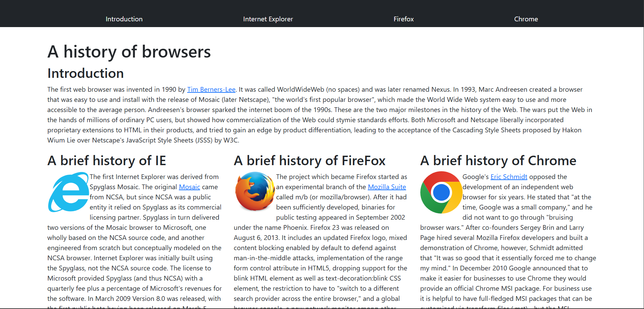
Task: Follow the Mosaic hyperlink
Action: pyautogui.click(x=189, y=187)
